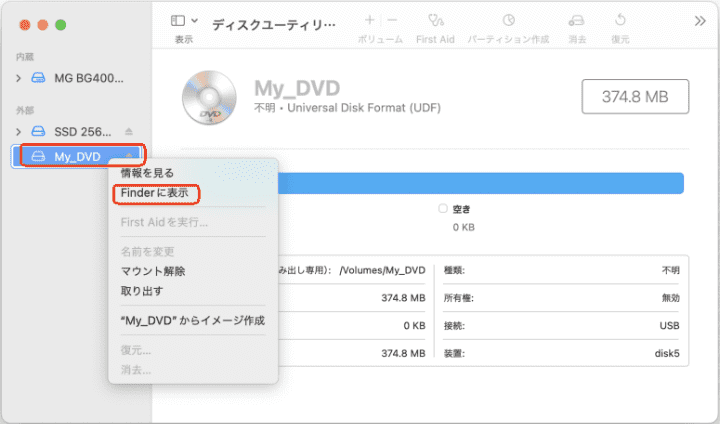
Task: Add a volume with plus icon
Action: pos(370,20)
